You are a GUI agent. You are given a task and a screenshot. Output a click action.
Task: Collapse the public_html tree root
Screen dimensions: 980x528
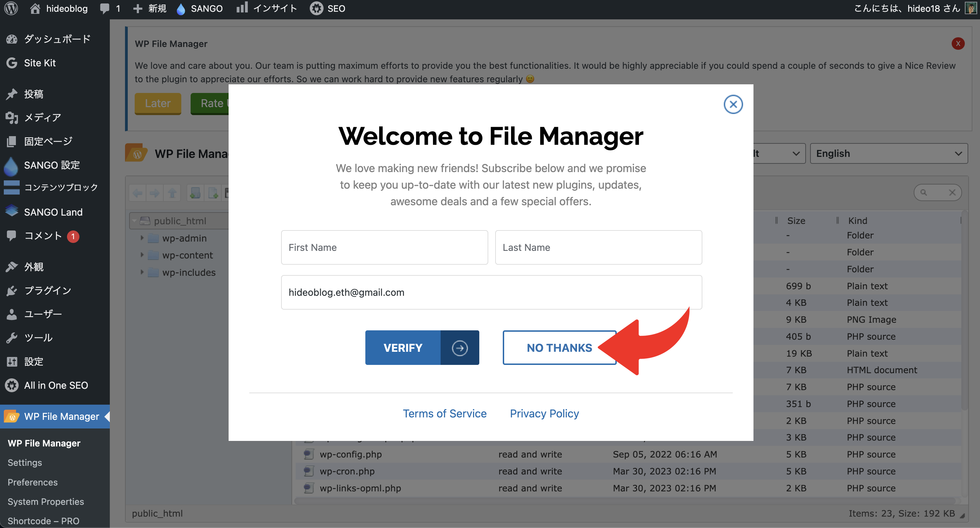134,221
